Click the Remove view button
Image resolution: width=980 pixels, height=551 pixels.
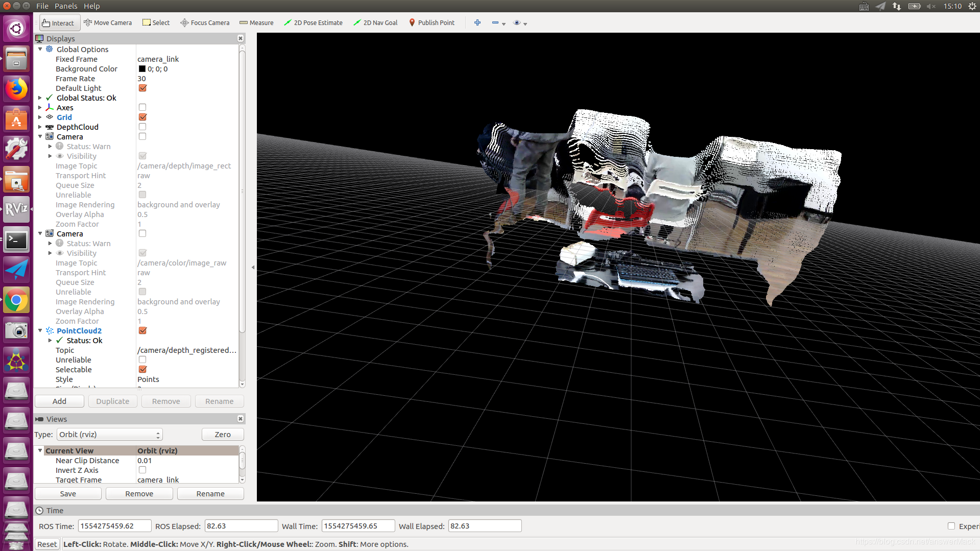pos(139,494)
